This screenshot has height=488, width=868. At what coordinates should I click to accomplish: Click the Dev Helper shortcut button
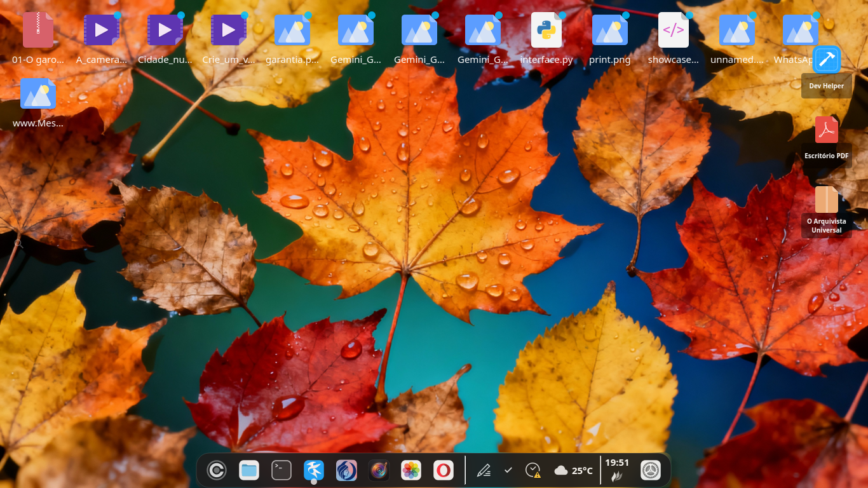[826, 59]
